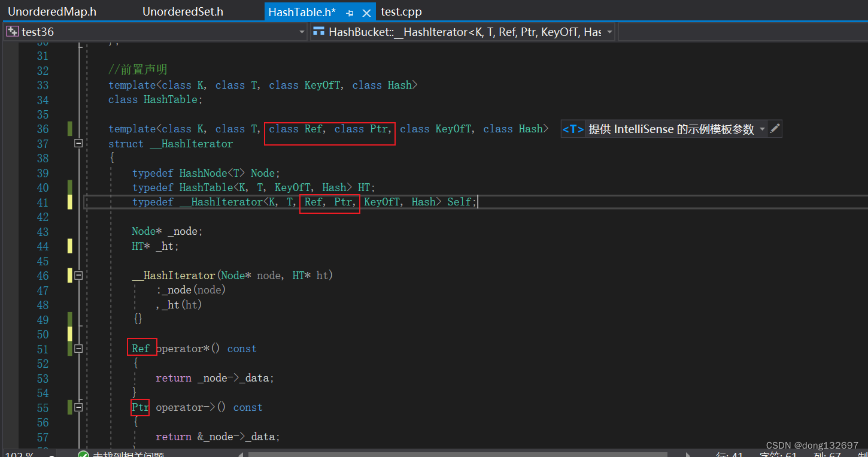This screenshot has width=868, height=457.
Task: Click the green checkmark status icon
Action: 84,453
